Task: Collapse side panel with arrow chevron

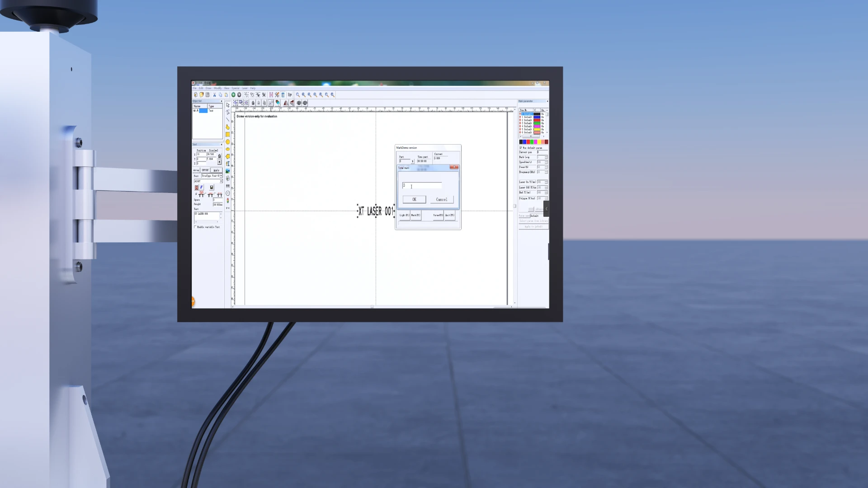Action: click(x=546, y=208)
